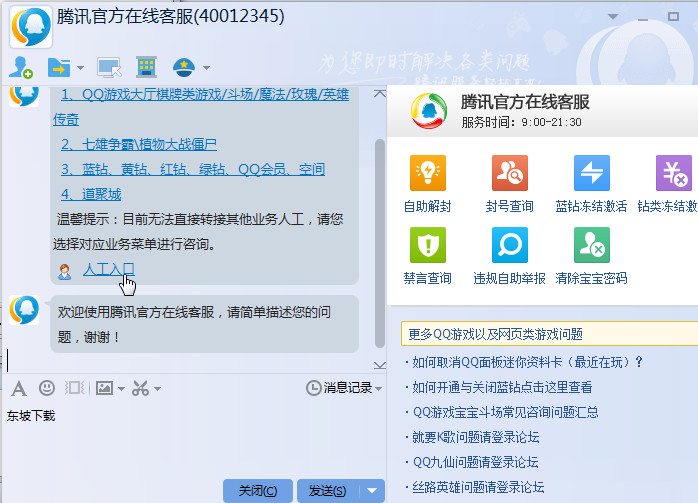Viewport: 698px width, 503px height.
Task: Click the Tencent logo beside 腾讯官方在线客服
Action: click(x=428, y=111)
